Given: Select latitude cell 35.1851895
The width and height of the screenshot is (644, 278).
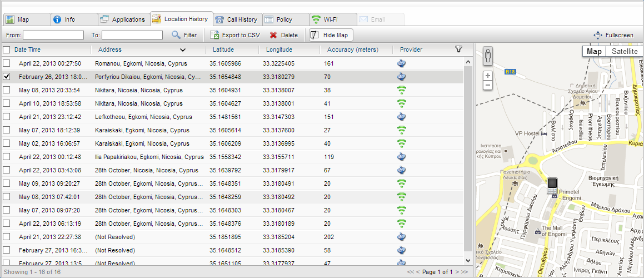Looking at the screenshot, I should tap(225, 237).
